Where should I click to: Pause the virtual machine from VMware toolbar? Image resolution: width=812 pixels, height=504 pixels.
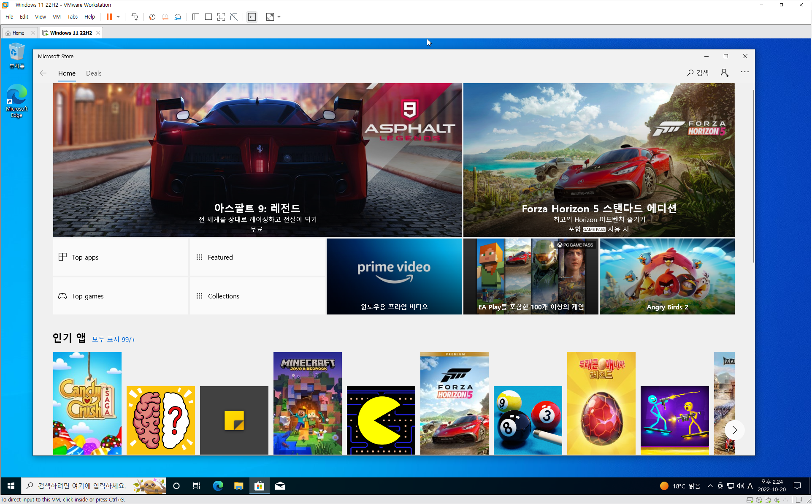[x=109, y=17]
